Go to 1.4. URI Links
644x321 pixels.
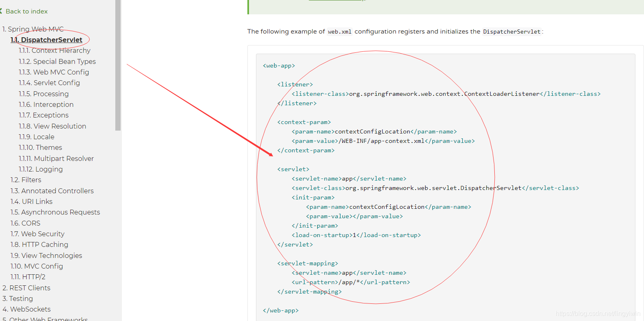coord(31,201)
